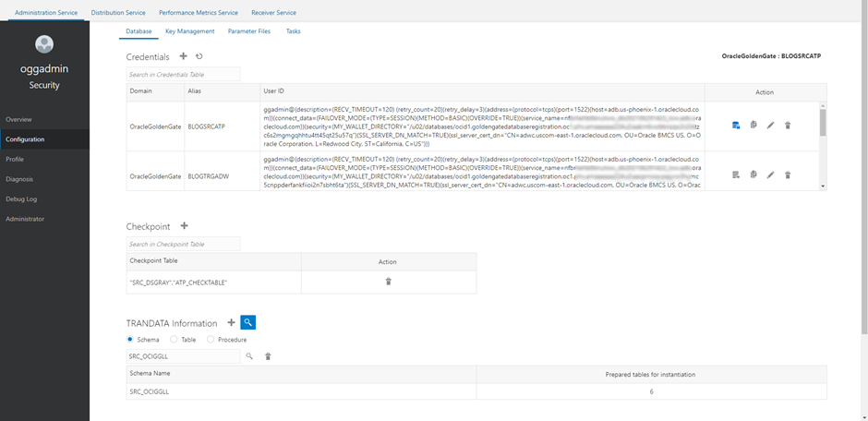Focus the Search in Checkpoint Table field
This screenshot has width=868, height=421.
[x=183, y=244]
